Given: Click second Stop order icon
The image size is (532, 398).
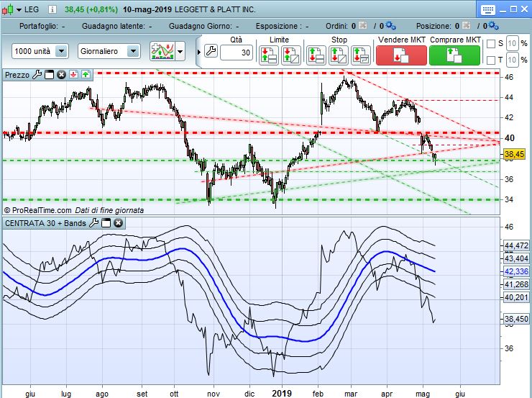Looking at the screenshot, I should pyautogui.click(x=338, y=55).
